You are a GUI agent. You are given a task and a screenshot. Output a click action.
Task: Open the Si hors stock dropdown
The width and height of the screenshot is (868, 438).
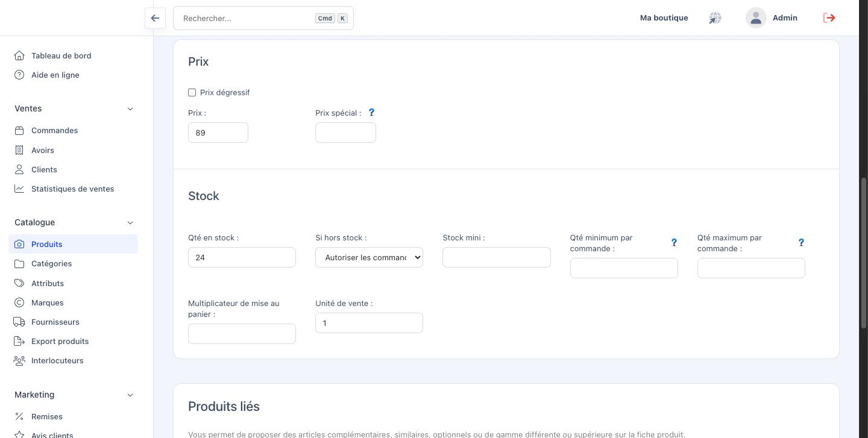pyautogui.click(x=369, y=257)
